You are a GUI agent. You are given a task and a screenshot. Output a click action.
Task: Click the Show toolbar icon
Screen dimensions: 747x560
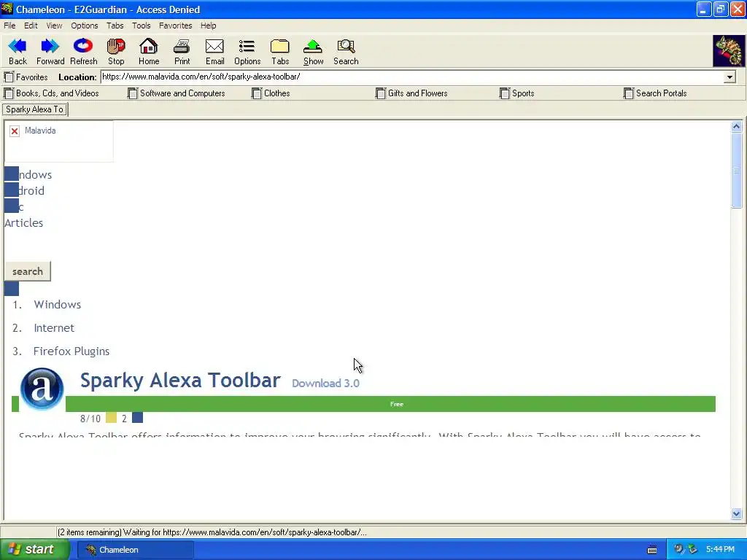tap(313, 52)
